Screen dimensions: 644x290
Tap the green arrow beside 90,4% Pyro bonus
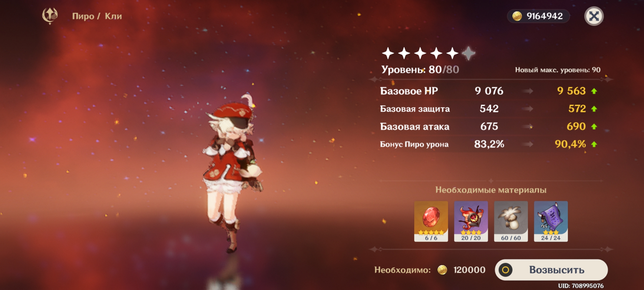point(594,144)
